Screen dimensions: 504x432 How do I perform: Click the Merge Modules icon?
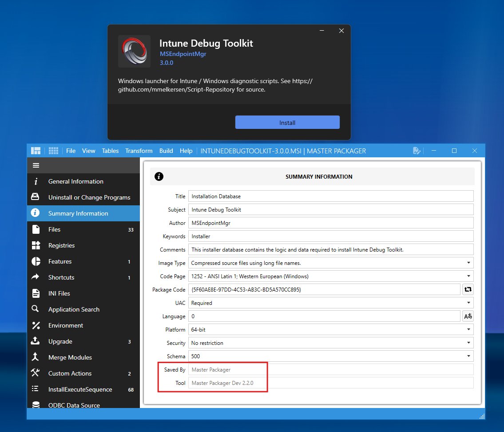pos(36,357)
